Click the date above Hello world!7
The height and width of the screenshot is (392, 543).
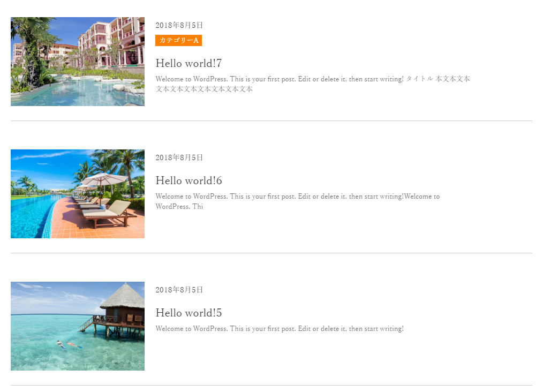coord(179,25)
